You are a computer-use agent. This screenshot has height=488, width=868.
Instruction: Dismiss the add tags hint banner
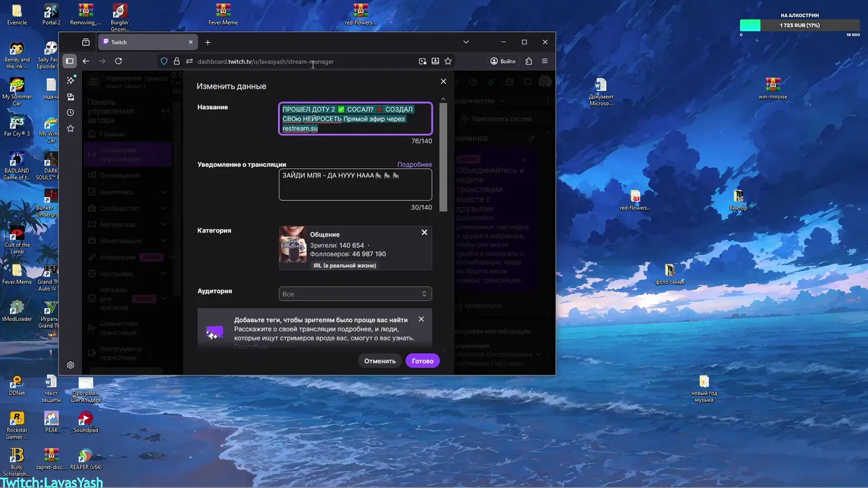[421, 319]
